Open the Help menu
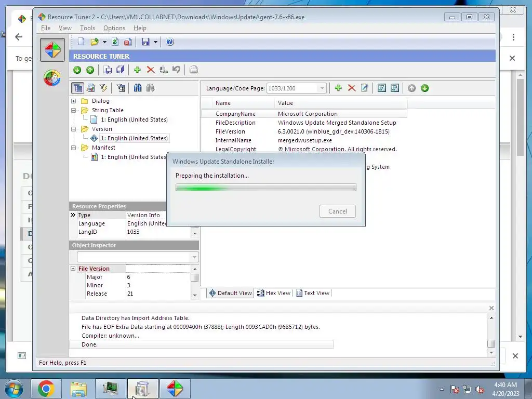The image size is (532, 399). coord(140,28)
